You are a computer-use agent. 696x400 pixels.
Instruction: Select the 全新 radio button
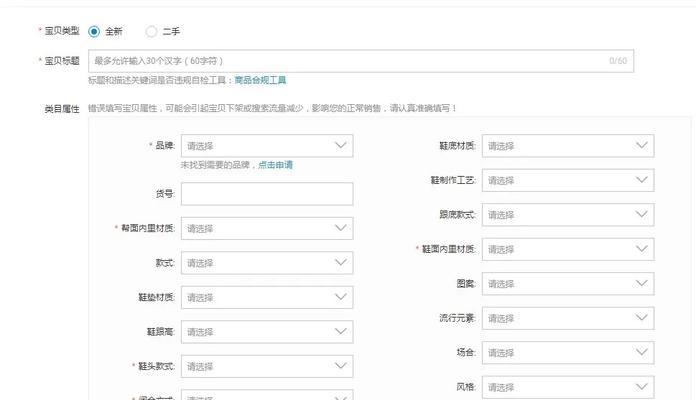[x=94, y=32]
